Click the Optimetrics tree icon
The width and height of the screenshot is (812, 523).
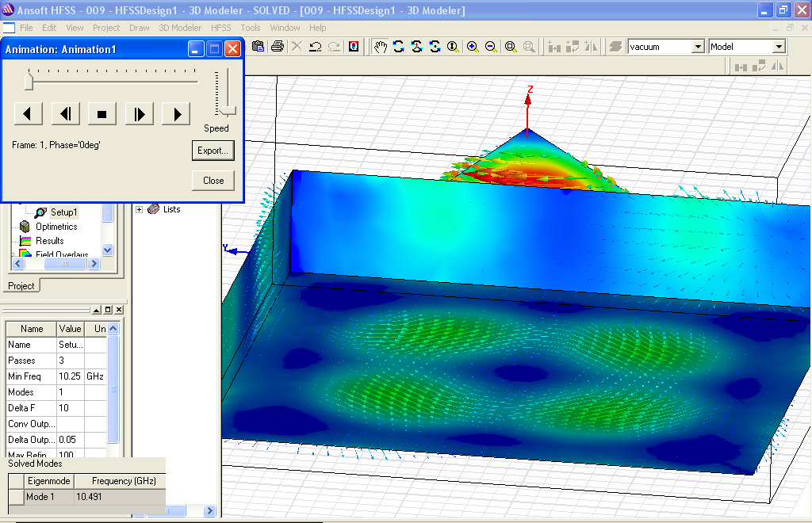pyautogui.click(x=25, y=227)
